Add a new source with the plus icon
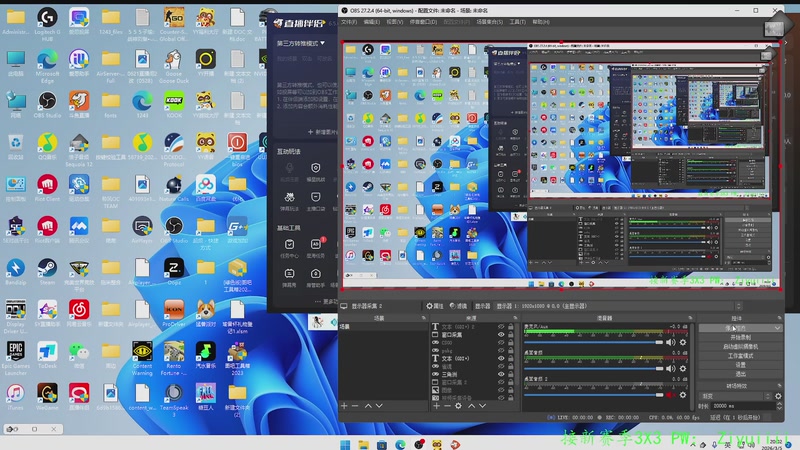This screenshot has height=450, width=800. pos(436,406)
